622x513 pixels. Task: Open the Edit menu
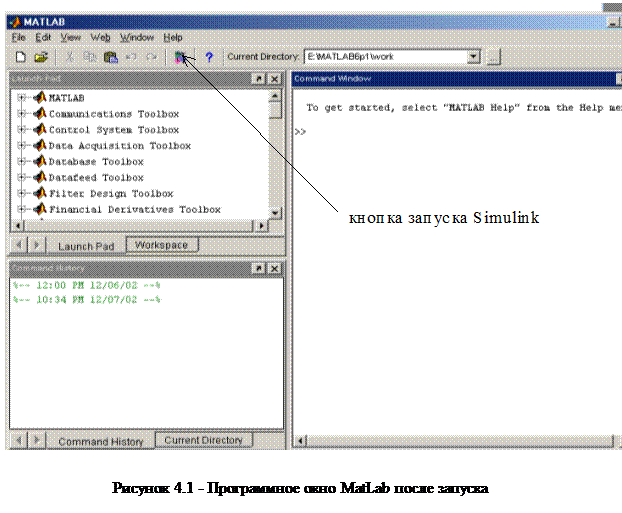pos(43,38)
